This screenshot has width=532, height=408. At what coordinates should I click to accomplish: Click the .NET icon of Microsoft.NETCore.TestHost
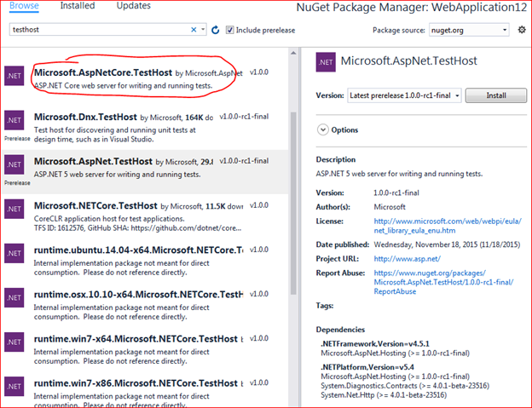click(x=14, y=209)
